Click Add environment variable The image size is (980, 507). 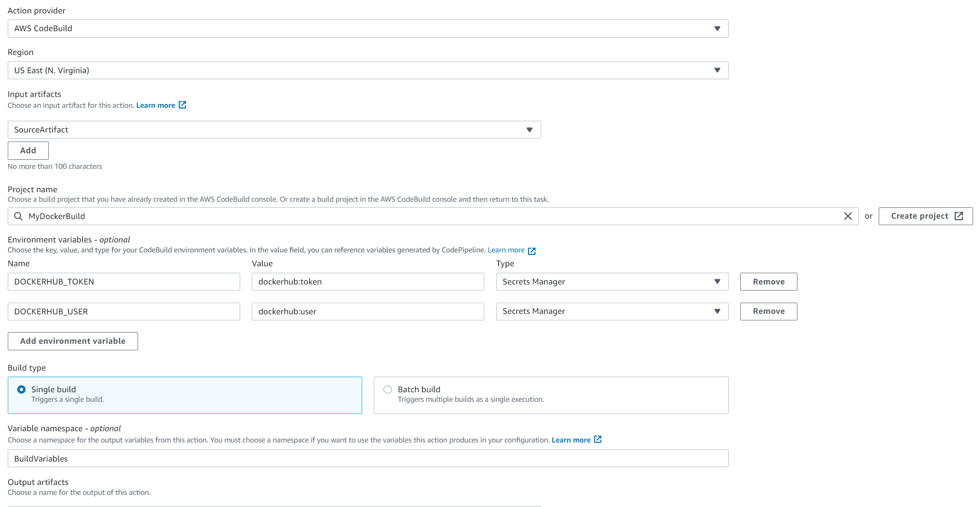click(x=72, y=341)
